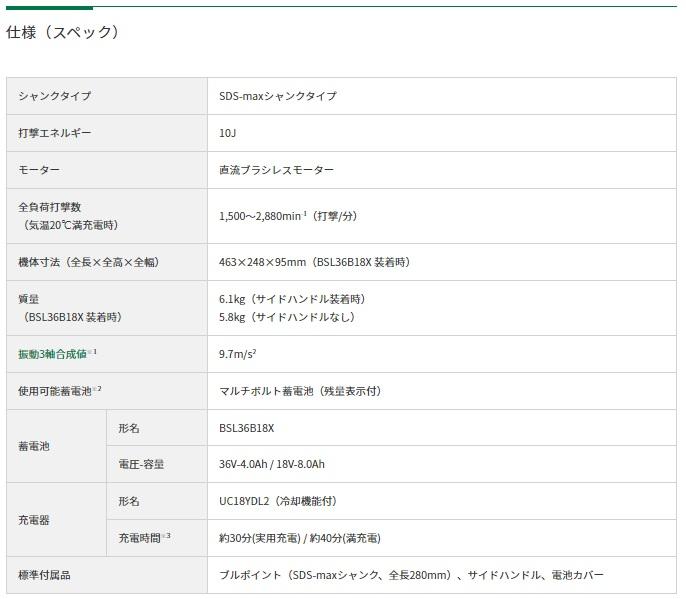Image resolution: width=686 pixels, height=599 pixels.
Task: Select the 36V-4.0Ah / 18V-8.0Ah value
Action: point(272,464)
